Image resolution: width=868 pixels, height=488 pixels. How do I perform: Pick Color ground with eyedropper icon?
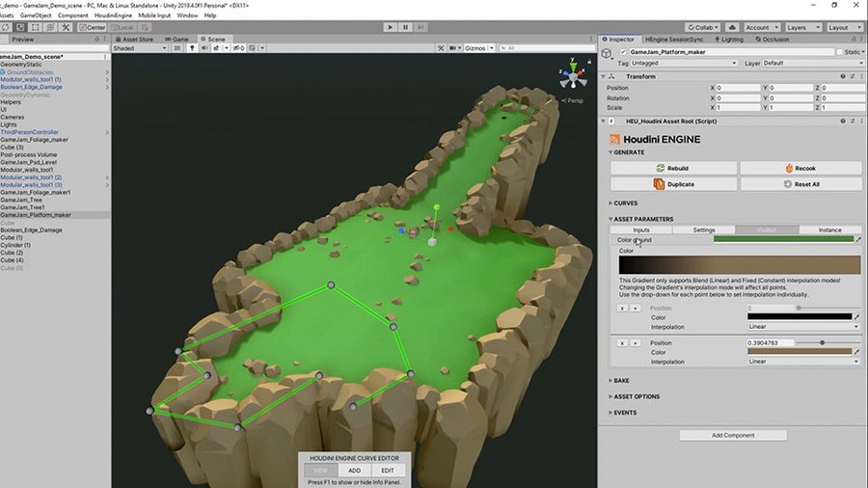(x=858, y=239)
